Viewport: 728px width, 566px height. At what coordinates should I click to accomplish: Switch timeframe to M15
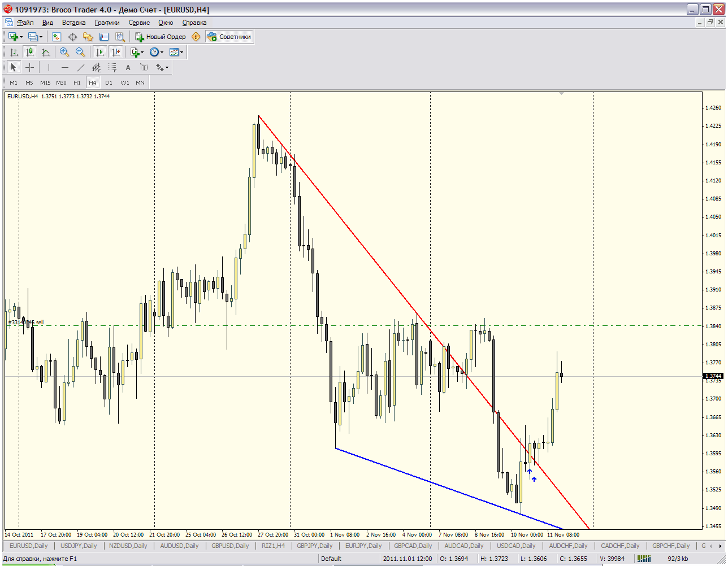tap(45, 82)
